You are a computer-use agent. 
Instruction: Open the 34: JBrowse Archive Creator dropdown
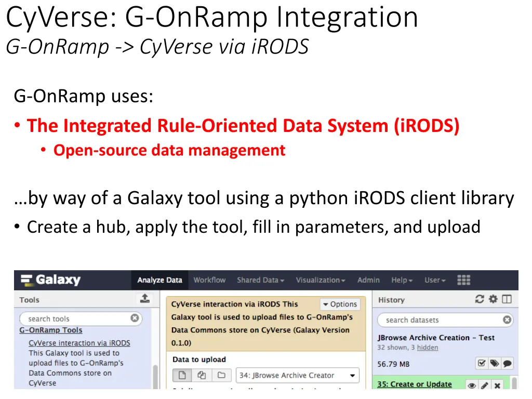[x=297, y=375]
